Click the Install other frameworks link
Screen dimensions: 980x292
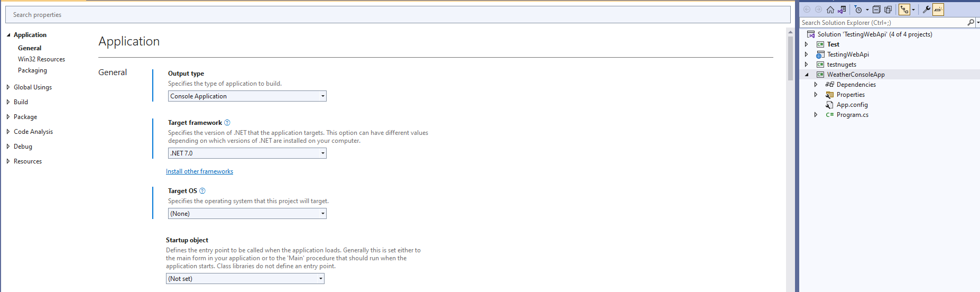[199, 171]
